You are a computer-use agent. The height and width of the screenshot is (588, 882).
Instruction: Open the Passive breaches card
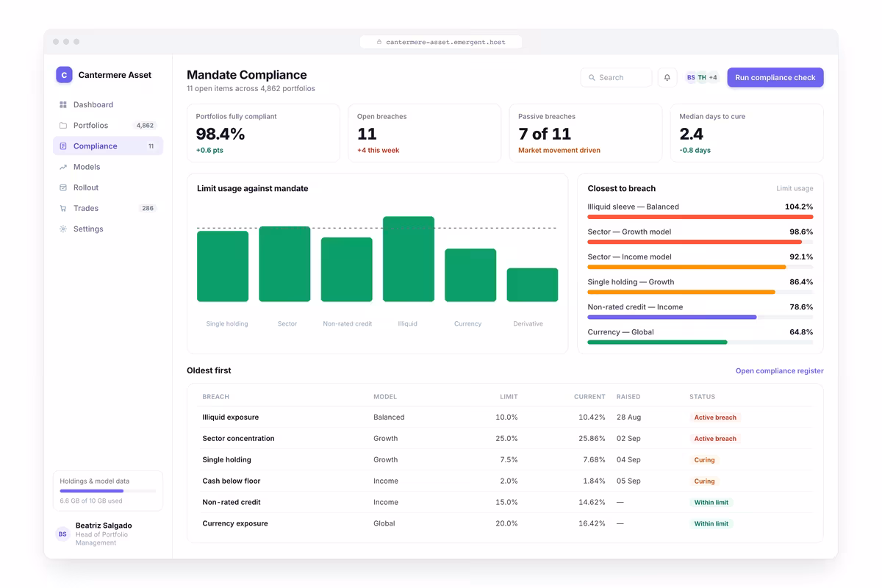(x=586, y=133)
